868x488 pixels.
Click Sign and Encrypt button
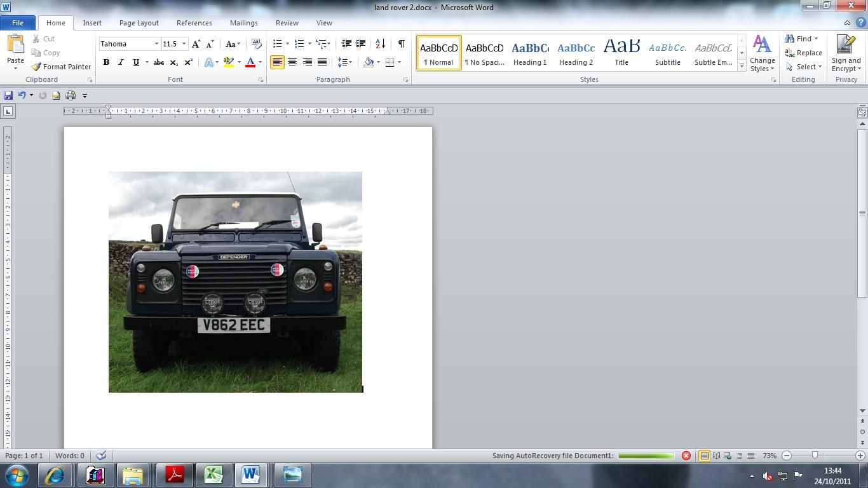pyautogui.click(x=846, y=53)
